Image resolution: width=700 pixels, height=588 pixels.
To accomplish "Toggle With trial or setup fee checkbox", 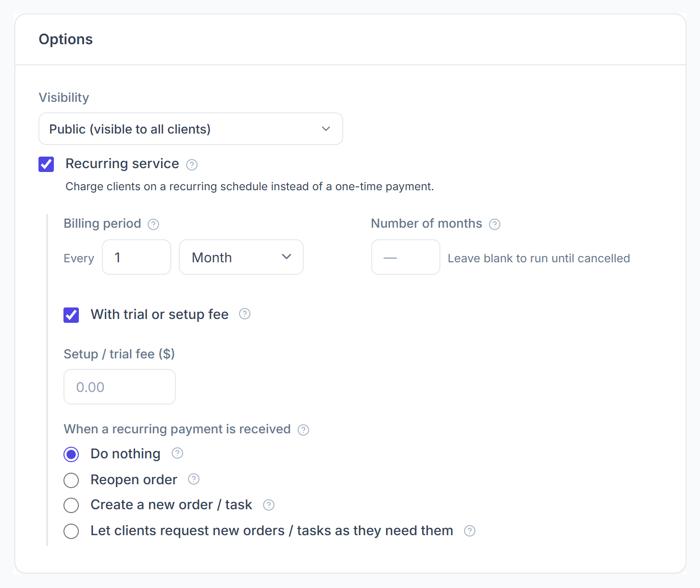I will click(71, 315).
